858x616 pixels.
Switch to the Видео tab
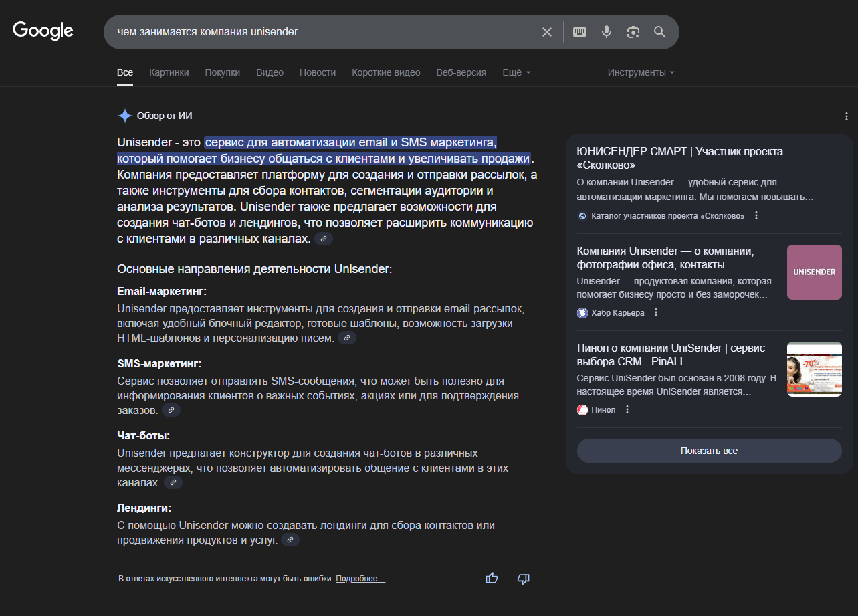(270, 72)
